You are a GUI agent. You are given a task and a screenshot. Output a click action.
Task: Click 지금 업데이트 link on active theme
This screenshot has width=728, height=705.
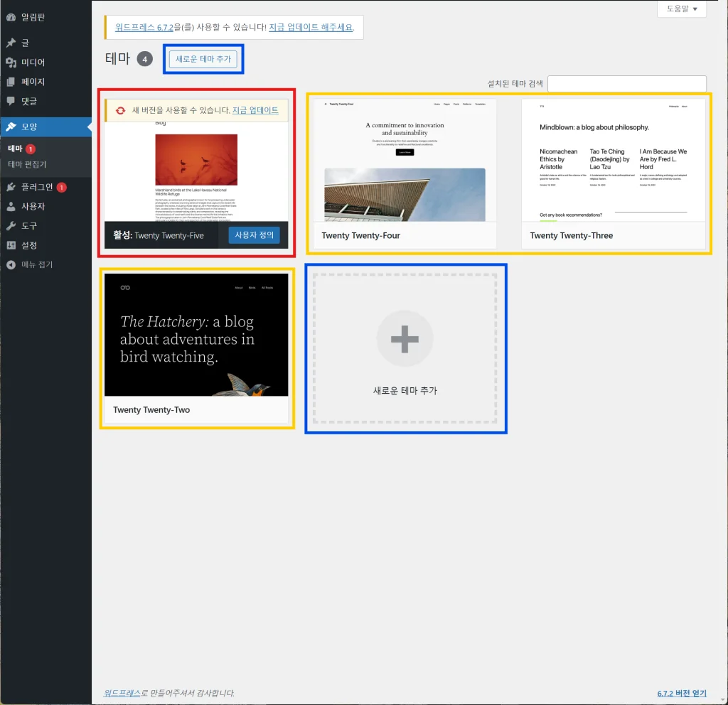coord(255,110)
